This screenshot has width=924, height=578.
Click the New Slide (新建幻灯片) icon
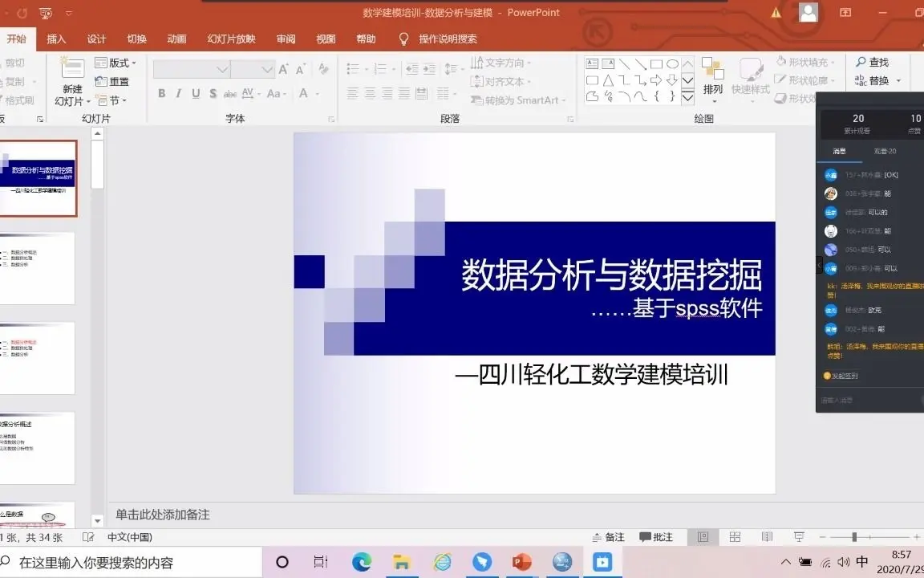pyautogui.click(x=72, y=67)
